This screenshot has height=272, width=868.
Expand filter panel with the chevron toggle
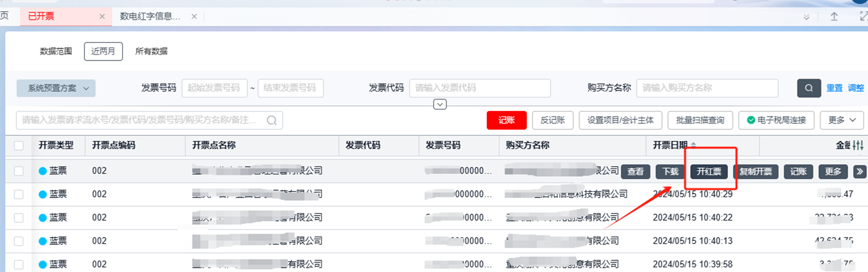coord(440,105)
